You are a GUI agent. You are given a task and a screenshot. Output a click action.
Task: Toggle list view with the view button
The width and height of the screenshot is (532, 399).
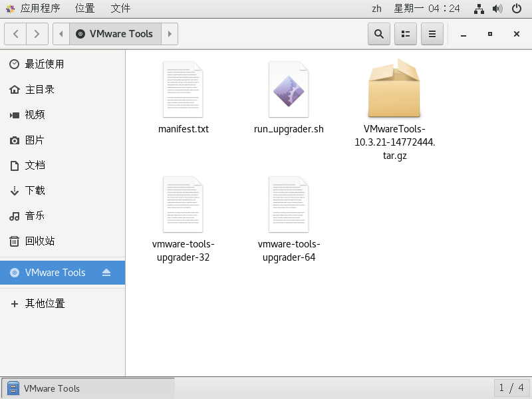[406, 34]
